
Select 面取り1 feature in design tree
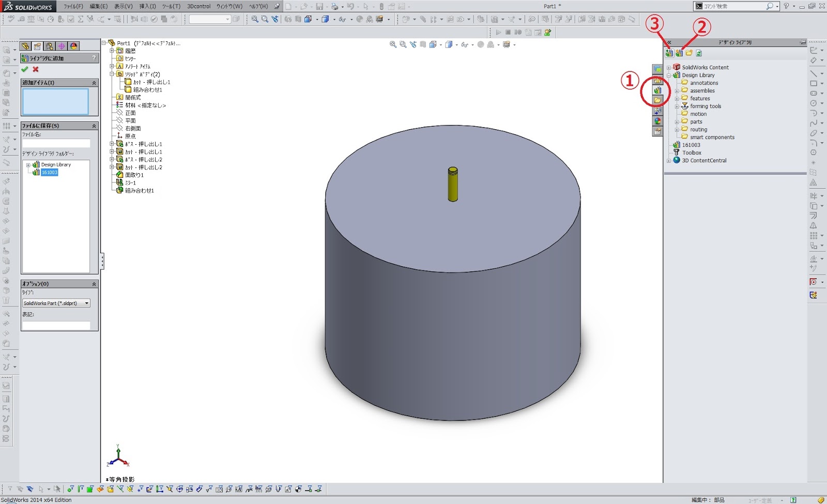tap(134, 175)
